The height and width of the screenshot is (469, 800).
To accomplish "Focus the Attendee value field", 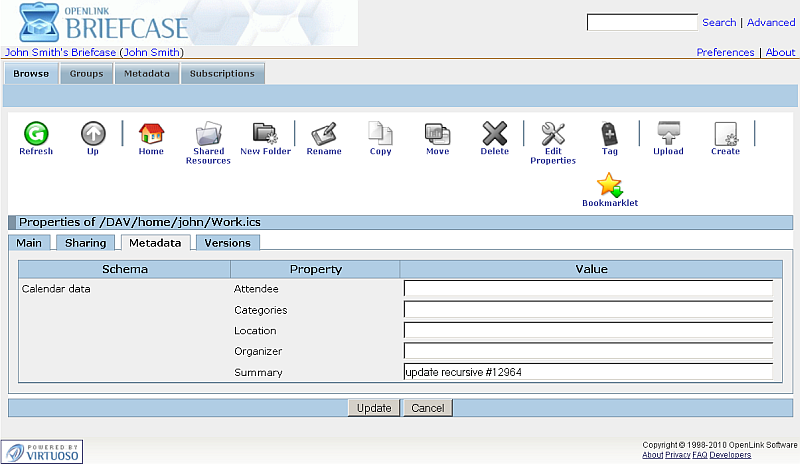I will click(588, 289).
